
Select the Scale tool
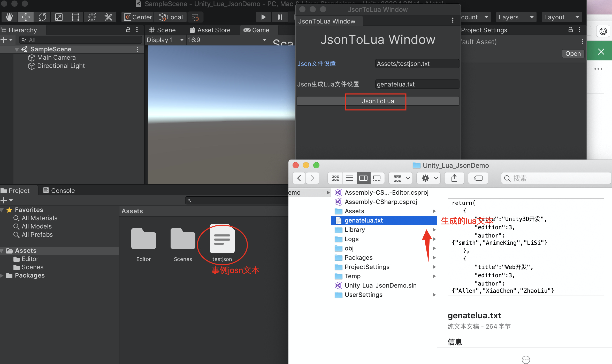[x=59, y=17]
